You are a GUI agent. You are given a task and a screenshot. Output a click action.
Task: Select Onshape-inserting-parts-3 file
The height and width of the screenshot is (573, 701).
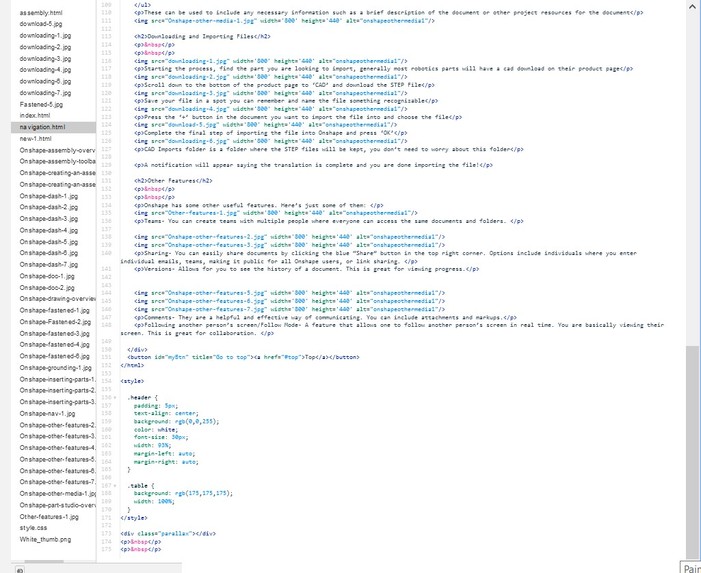(57, 402)
